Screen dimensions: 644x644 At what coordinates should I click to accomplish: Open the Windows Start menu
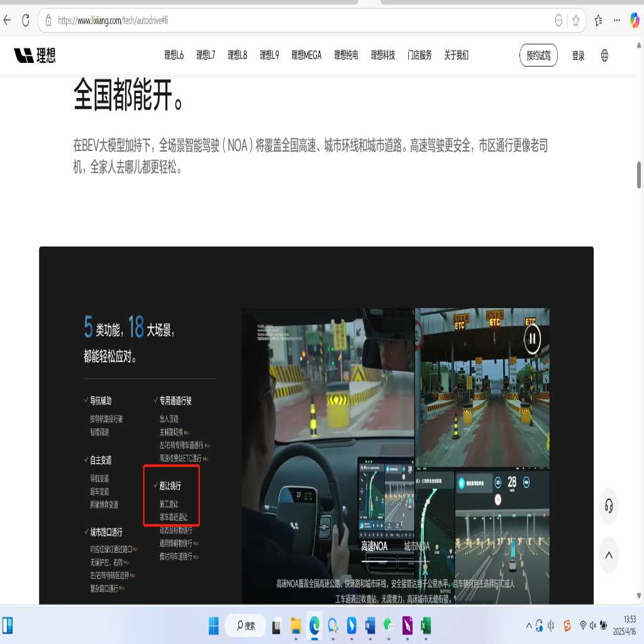click(214, 626)
